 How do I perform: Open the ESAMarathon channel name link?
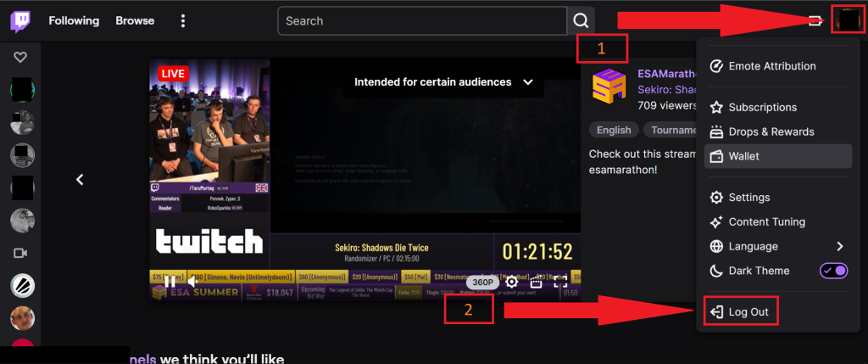666,74
